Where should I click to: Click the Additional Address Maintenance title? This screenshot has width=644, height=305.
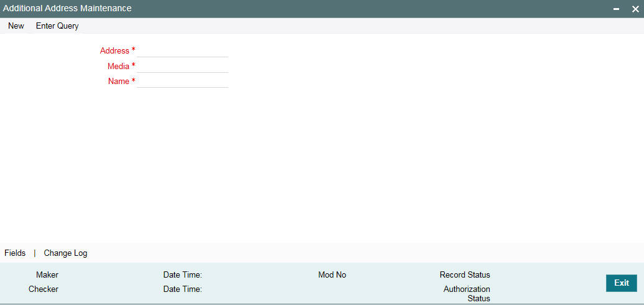coord(67,8)
